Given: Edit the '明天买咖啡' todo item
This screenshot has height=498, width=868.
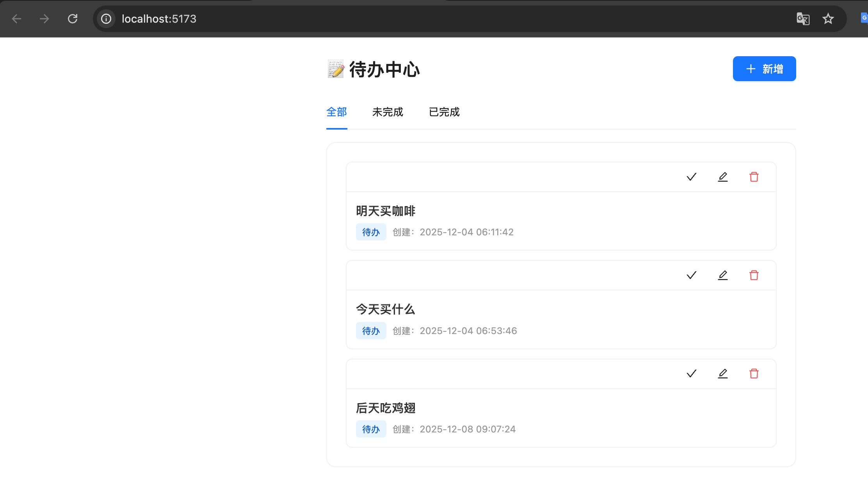Looking at the screenshot, I should point(722,177).
